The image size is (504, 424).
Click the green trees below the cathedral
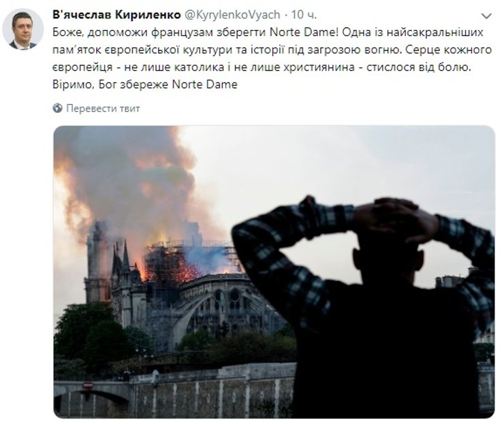point(97,334)
